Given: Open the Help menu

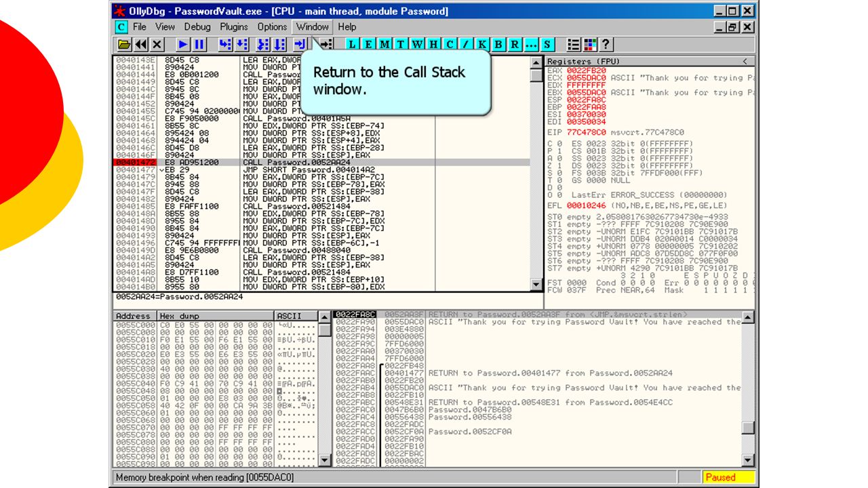Looking at the screenshot, I should 347,27.
